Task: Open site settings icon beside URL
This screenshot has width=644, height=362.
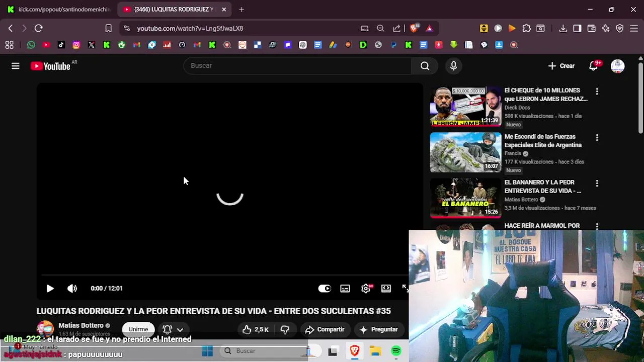Action: pos(126,29)
